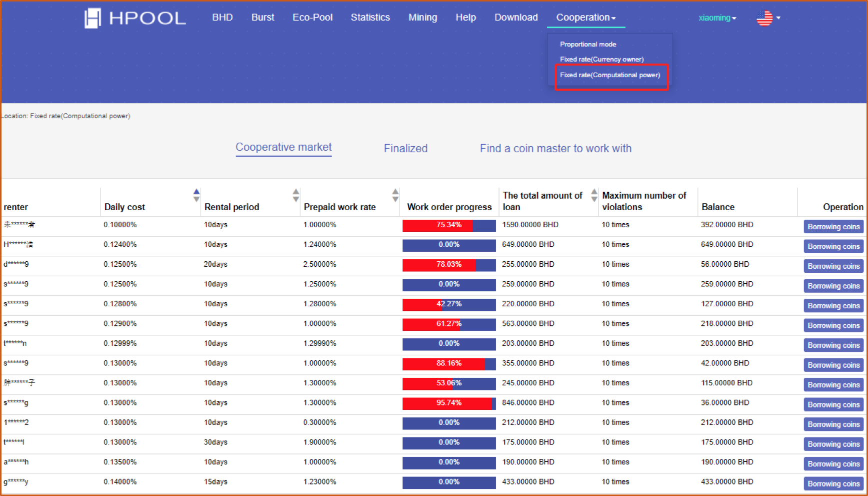Click the Maximum number of violations header
Image resolution: width=868 pixels, height=496 pixels.
(x=644, y=201)
